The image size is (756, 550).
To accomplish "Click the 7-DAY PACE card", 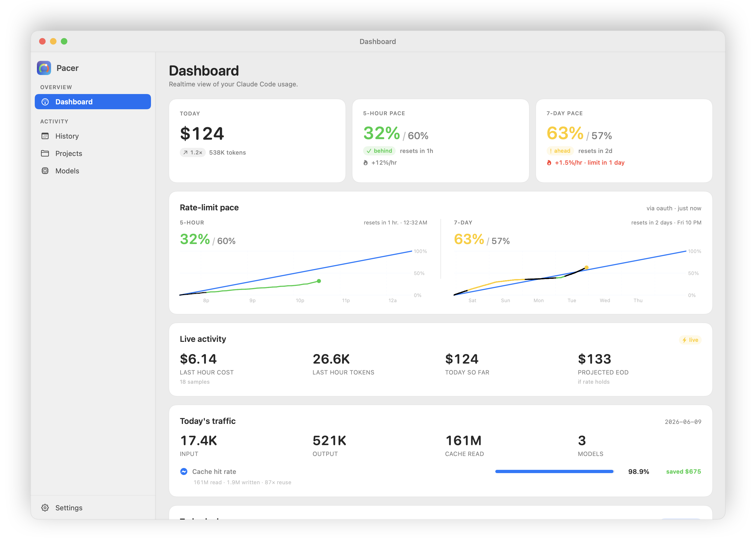I will tap(624, 141).
